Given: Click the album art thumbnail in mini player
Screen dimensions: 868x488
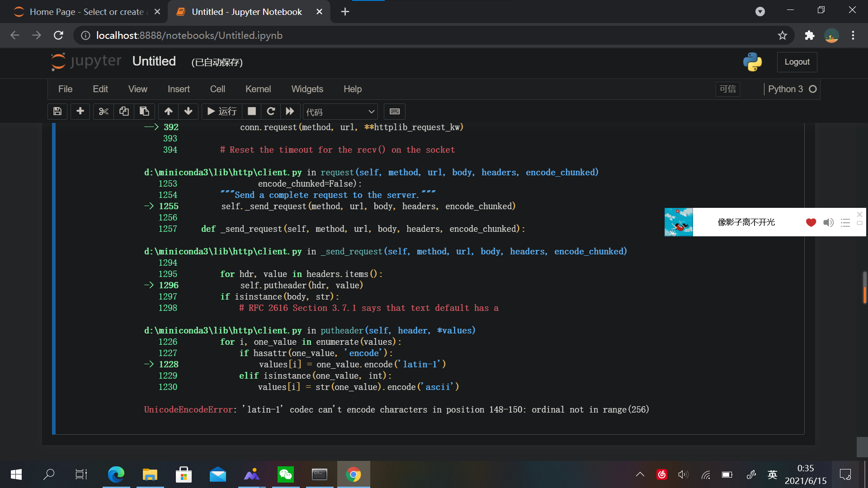Looking at the screenshot, I should [679, 222].
